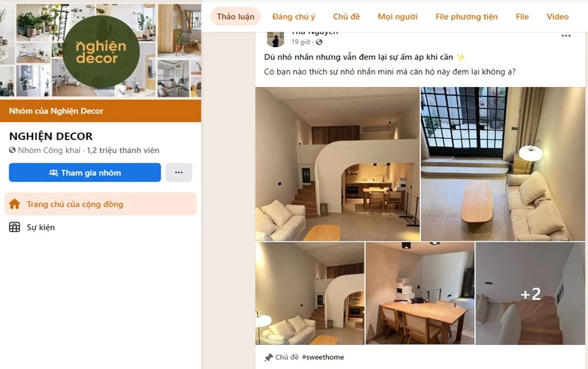Click the calendar icon beside Sự kiện

(x=15, y=227)
